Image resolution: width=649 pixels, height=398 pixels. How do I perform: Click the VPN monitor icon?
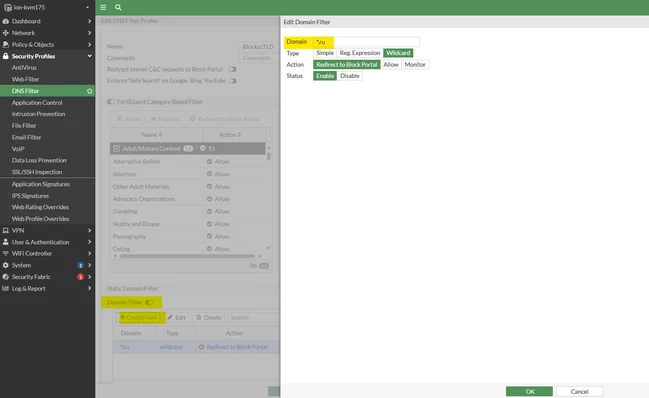tap(6, 230)
